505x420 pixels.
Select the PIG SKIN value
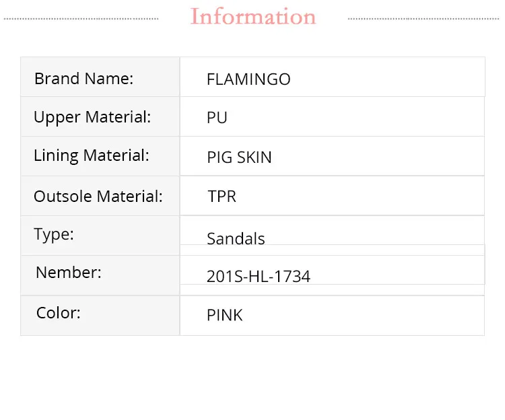239,157
